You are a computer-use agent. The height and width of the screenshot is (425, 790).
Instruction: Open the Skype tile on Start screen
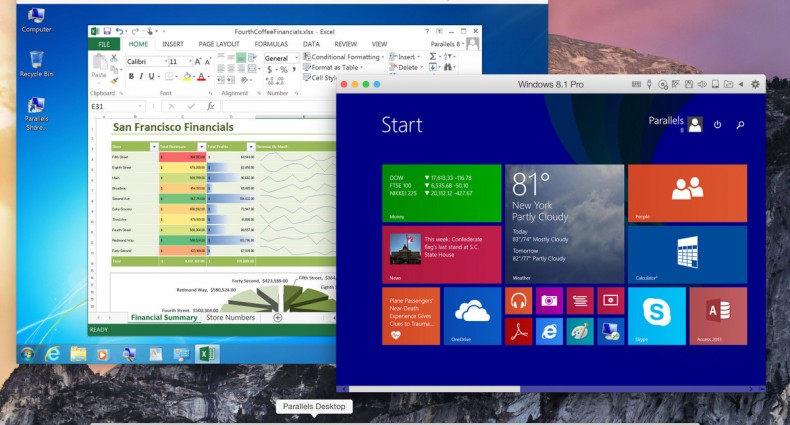pos(656,315)
